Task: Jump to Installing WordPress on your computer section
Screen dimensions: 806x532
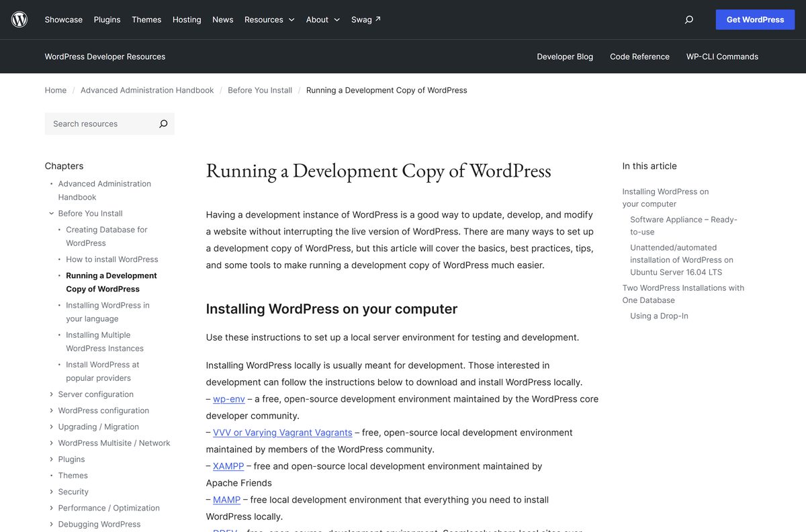Action: [666, 197]
